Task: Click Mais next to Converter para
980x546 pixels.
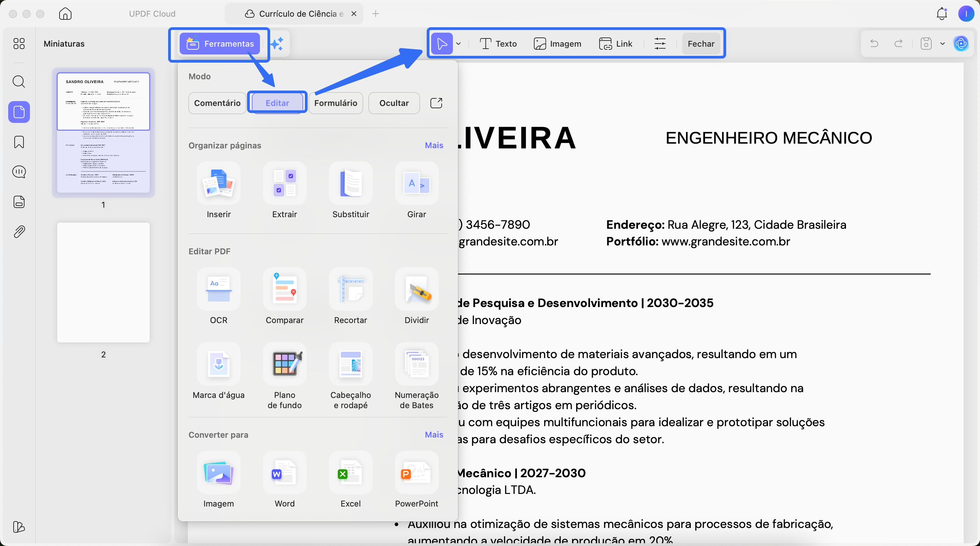Action: pos(434,434)
